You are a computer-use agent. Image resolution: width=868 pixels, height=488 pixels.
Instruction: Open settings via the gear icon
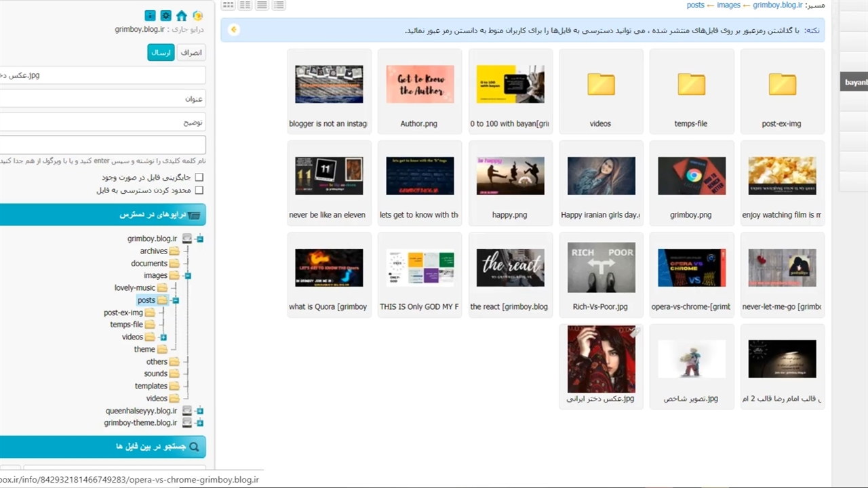point(165,16)
